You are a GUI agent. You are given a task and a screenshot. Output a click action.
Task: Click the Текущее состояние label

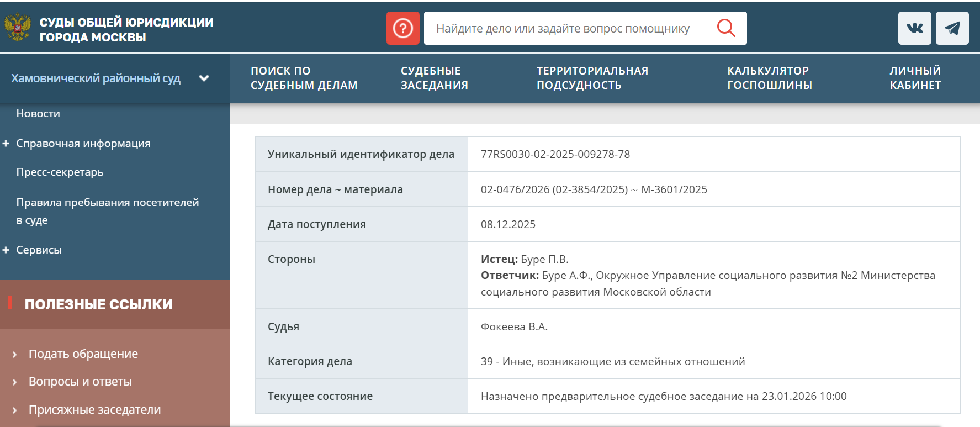coord(320,396)
